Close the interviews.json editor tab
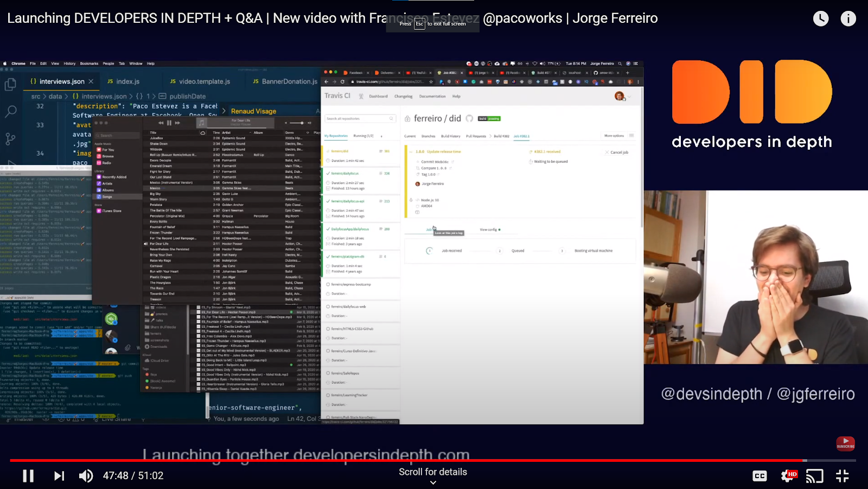868x489 pixels. pyautogui.click(x=91, y=81)
